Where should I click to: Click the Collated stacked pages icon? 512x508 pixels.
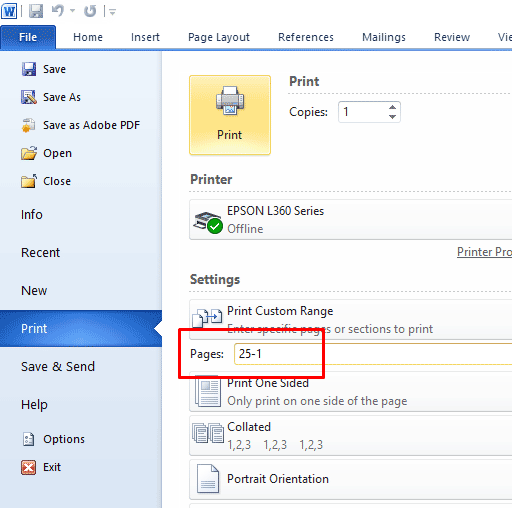(208, 433)
